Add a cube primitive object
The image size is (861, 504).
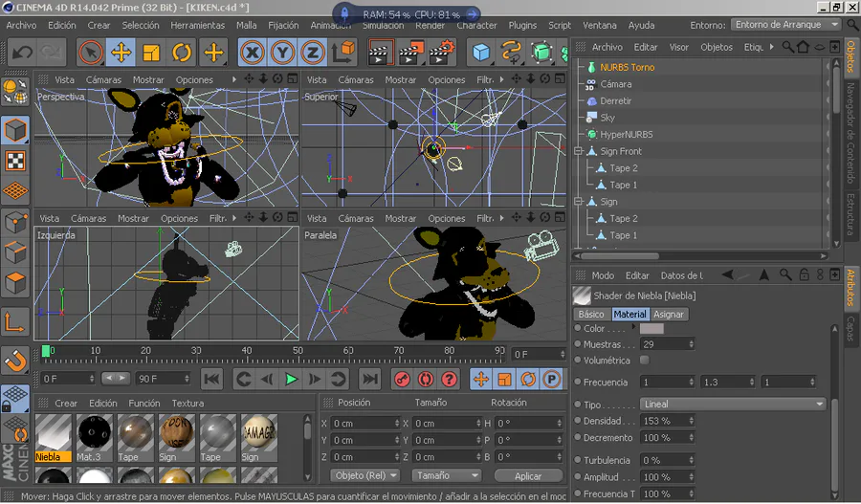[481, 53]
